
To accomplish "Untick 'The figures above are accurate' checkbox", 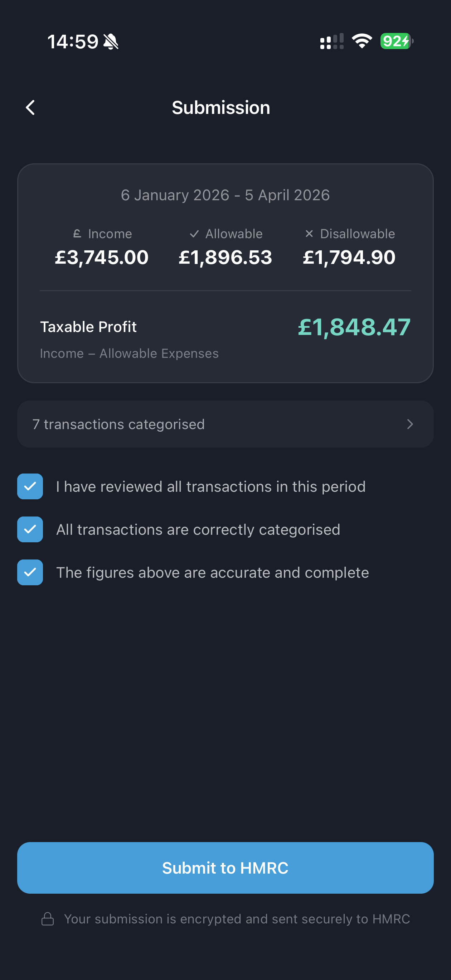I will pos(30,572).
